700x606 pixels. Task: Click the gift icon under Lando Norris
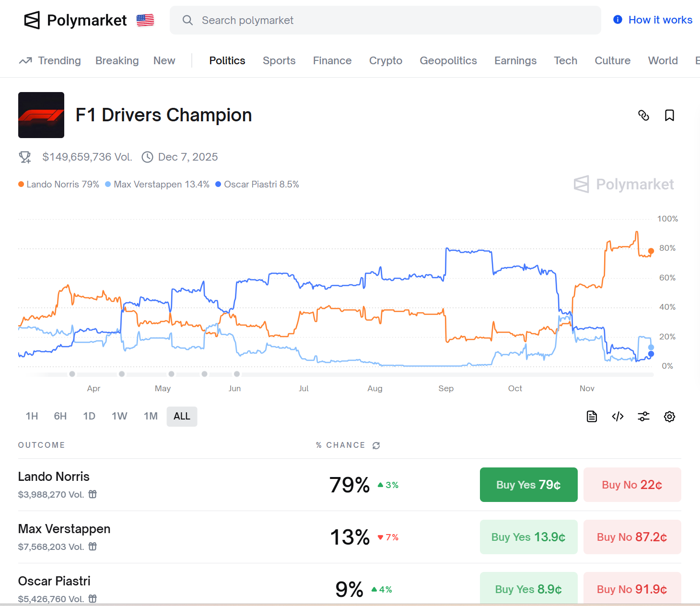point(93,494)
